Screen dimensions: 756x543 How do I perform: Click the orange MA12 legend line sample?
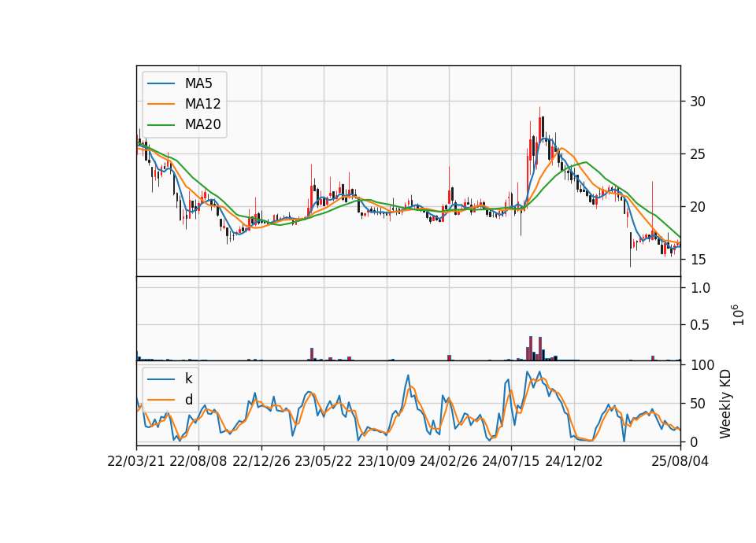(161, 104)
